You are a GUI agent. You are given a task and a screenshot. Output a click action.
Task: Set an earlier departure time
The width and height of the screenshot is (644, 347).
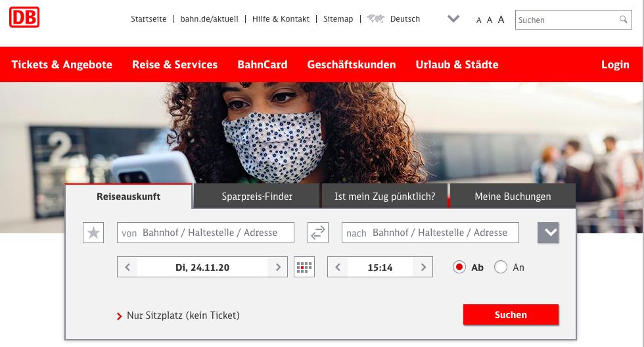338,267
